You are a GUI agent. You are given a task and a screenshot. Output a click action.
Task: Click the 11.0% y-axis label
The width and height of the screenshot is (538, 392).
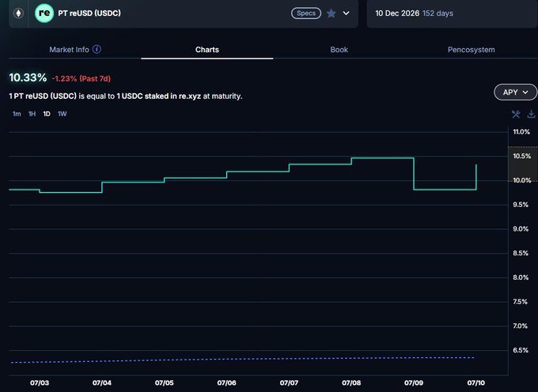pyautogui.click(x=521, y=132)
